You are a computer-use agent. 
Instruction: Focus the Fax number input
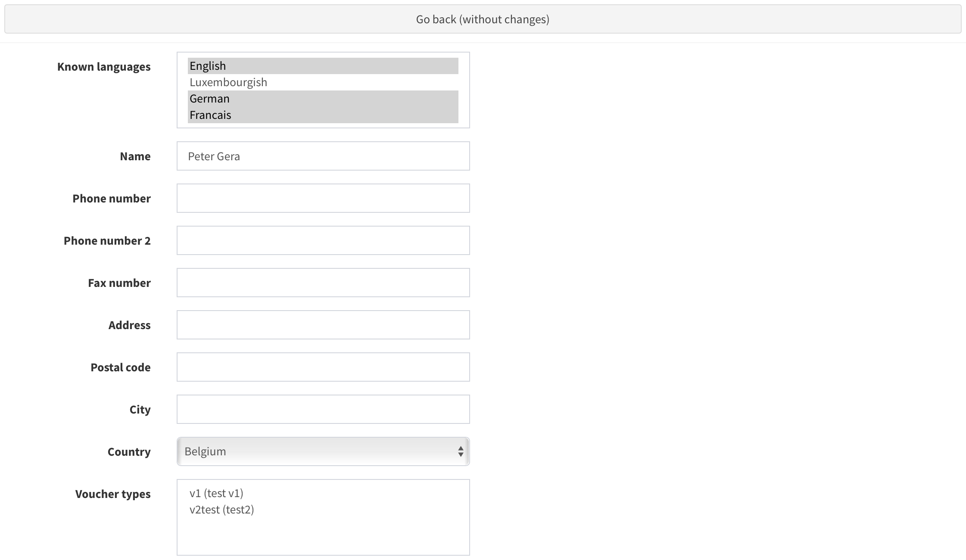tap(323, 283)
